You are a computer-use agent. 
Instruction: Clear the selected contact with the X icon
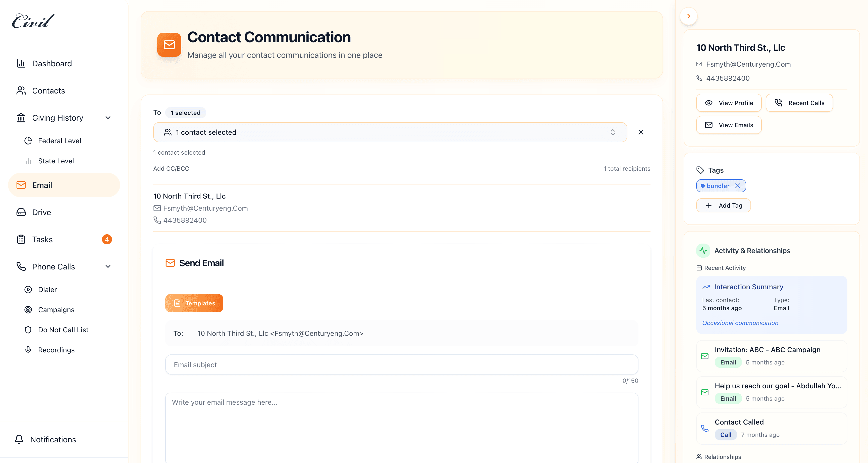(x=640, y=132)
